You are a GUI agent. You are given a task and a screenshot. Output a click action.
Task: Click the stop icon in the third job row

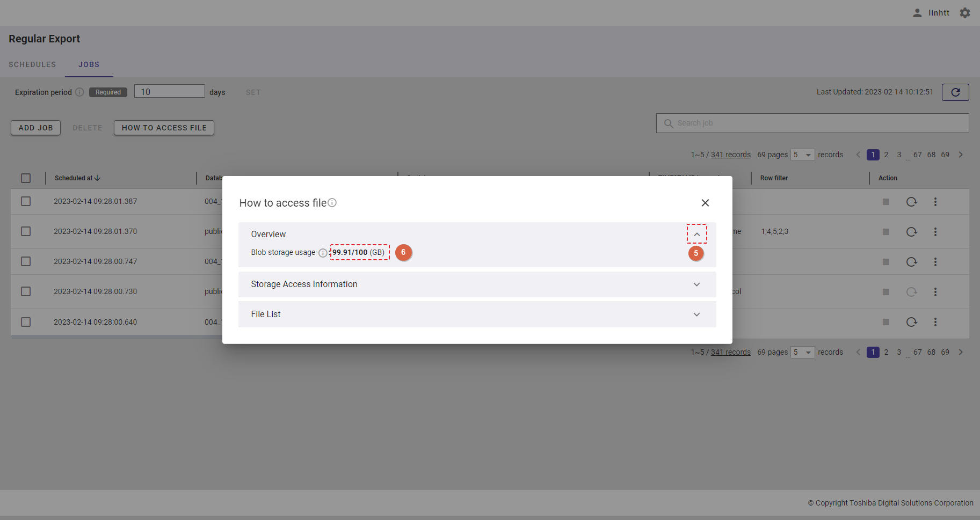coord(886,262)
